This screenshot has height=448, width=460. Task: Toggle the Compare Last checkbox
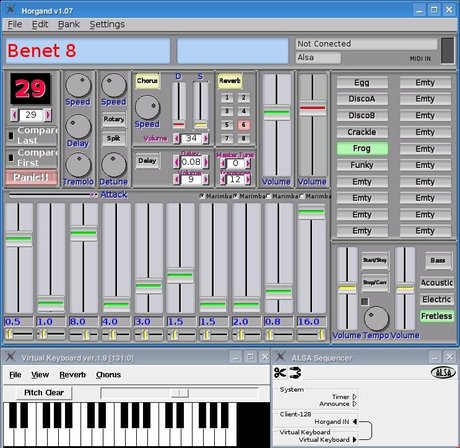pyautogui.click(x=11, y=135)
